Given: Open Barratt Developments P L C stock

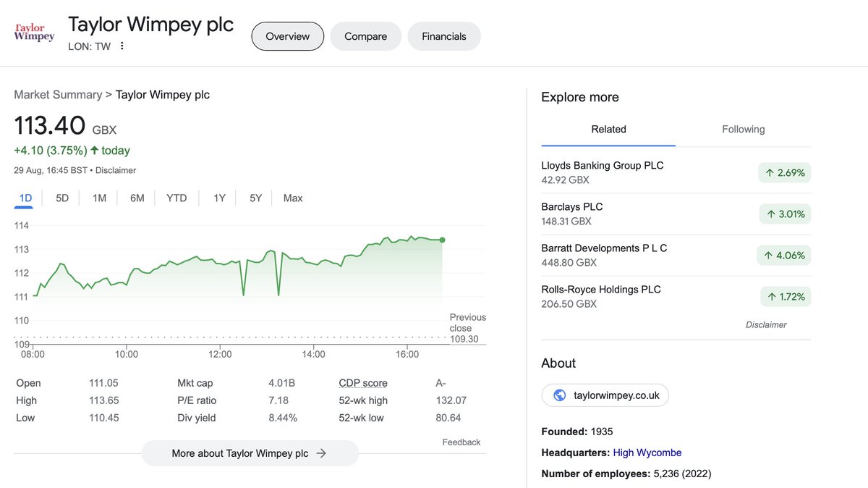Looking at the screenshot, I should pos(676,255).
